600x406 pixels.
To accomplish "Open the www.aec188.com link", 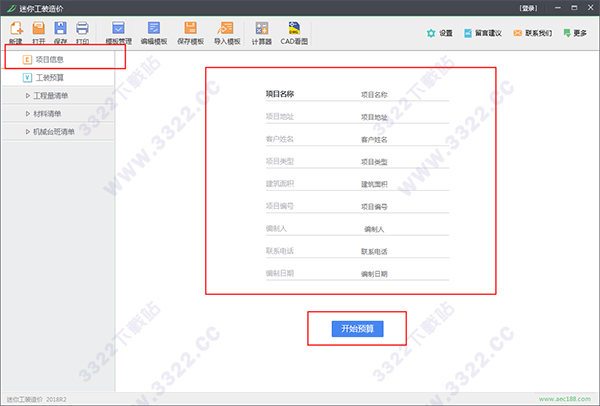I will pos(565,399).
